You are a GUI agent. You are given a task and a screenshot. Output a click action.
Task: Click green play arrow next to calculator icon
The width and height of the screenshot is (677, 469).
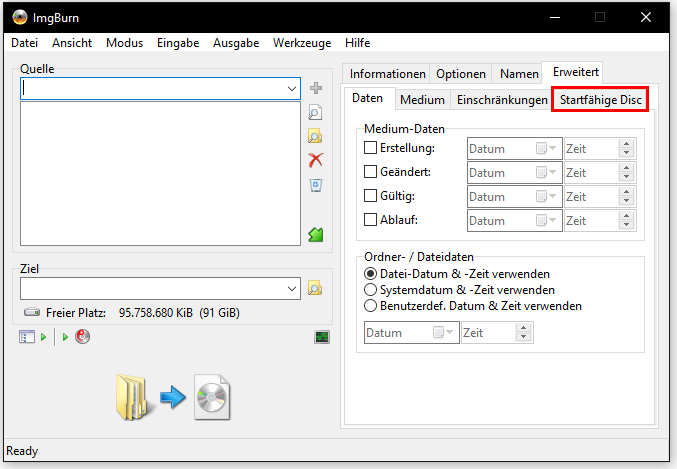pos(44,337)
